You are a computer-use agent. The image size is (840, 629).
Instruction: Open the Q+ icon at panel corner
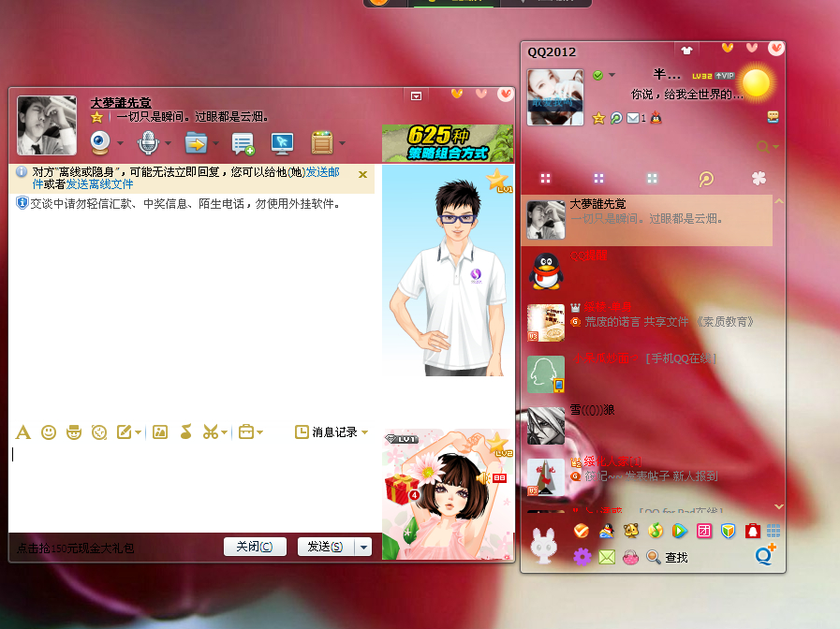pyautogui.click(x=765, y=554)
